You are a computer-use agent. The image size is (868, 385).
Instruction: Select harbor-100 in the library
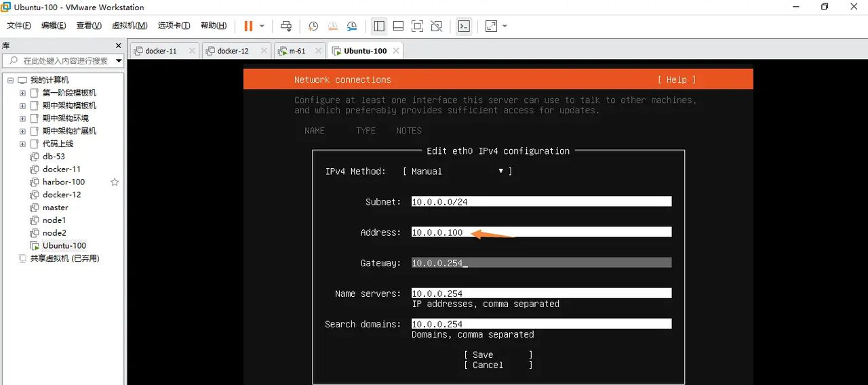click(x=64, y=182)
